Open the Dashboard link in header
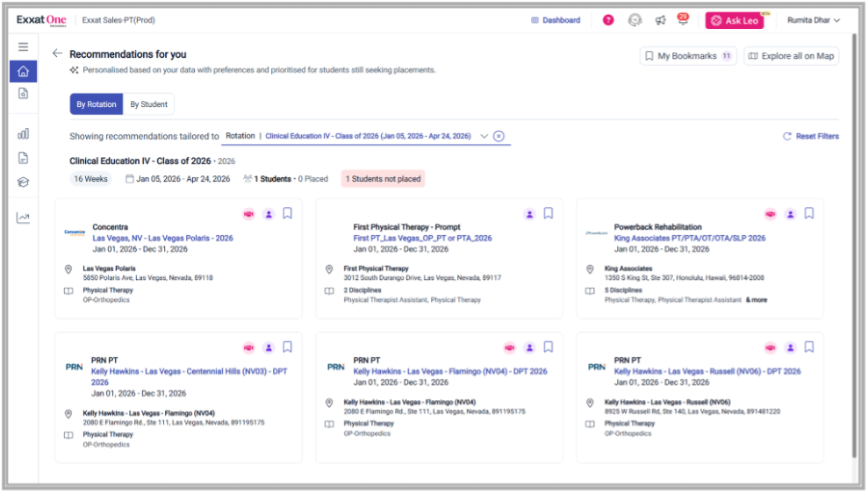 coord(556,20)
